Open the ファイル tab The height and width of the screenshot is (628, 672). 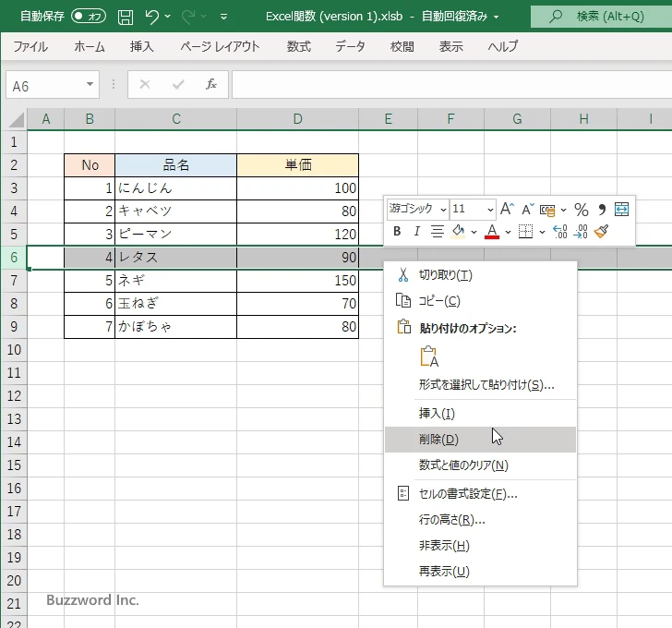pos(30,46)
